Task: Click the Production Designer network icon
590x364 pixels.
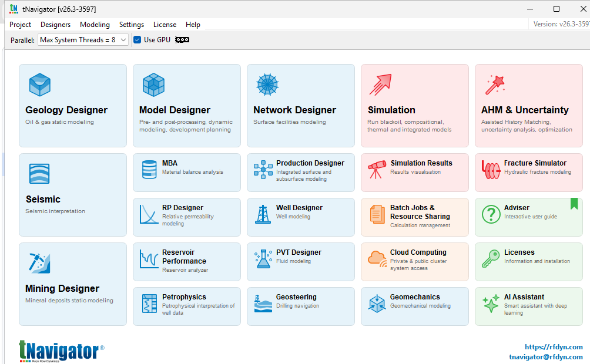Action: [263, 170]
